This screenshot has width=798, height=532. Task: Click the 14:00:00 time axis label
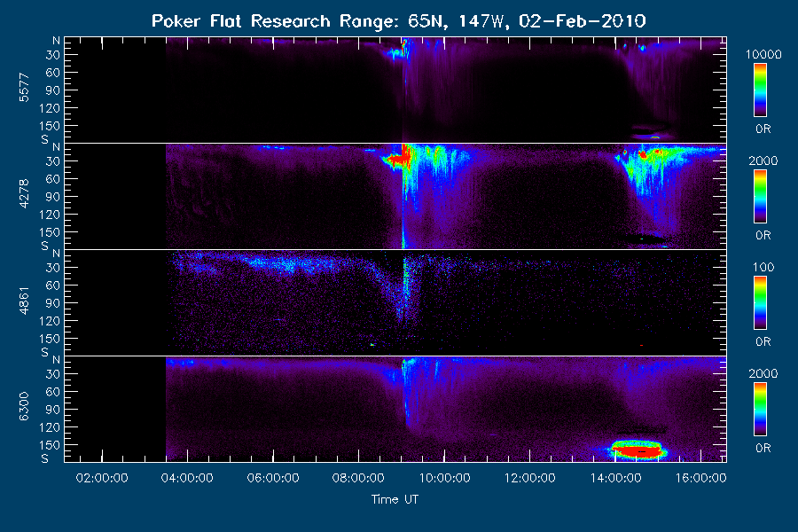tap(615, 478)
